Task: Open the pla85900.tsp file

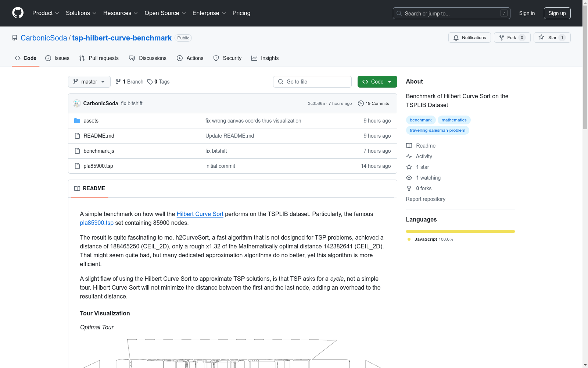Action: tap(98, 166)
